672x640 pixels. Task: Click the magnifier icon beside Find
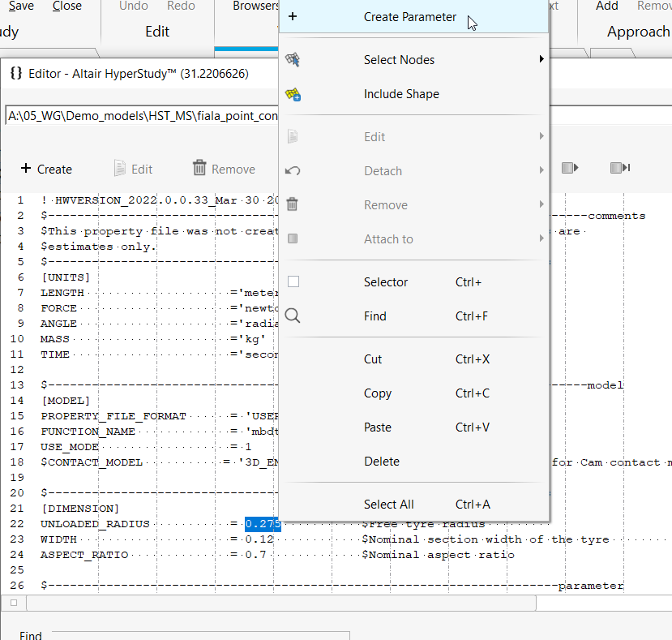click(293, 316)
